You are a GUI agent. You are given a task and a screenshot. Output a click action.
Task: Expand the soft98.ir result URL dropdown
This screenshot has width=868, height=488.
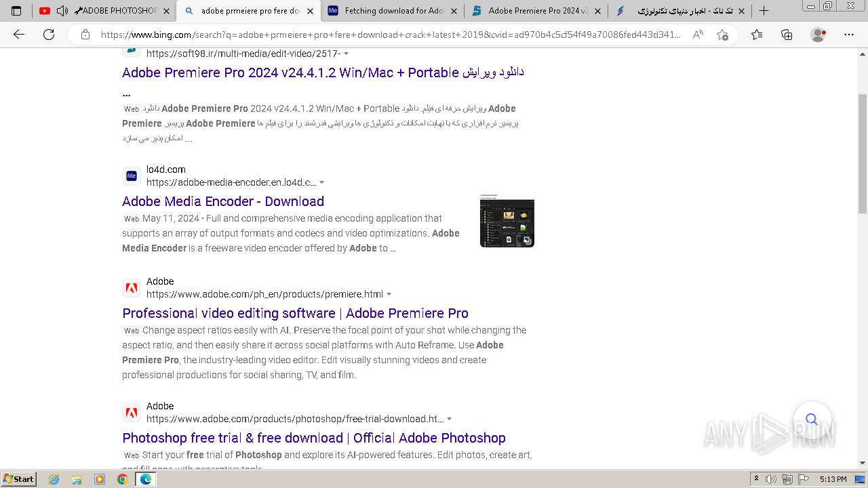(x=347, y=54)
